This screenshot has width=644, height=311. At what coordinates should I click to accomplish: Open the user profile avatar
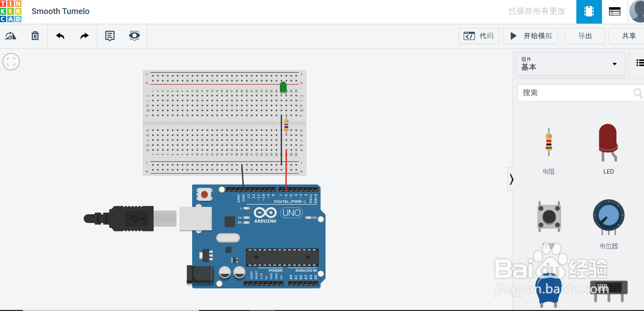(x=637, y=11)
